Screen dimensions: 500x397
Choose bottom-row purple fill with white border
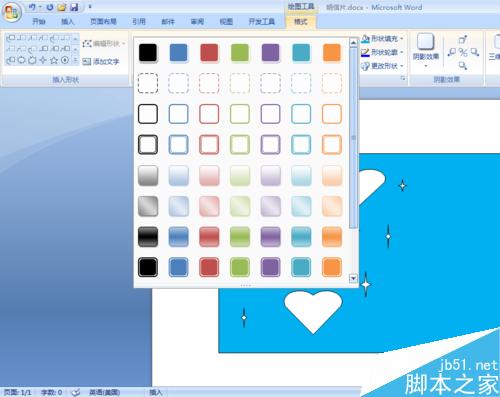pyautogui.click(x=270, y=267)
